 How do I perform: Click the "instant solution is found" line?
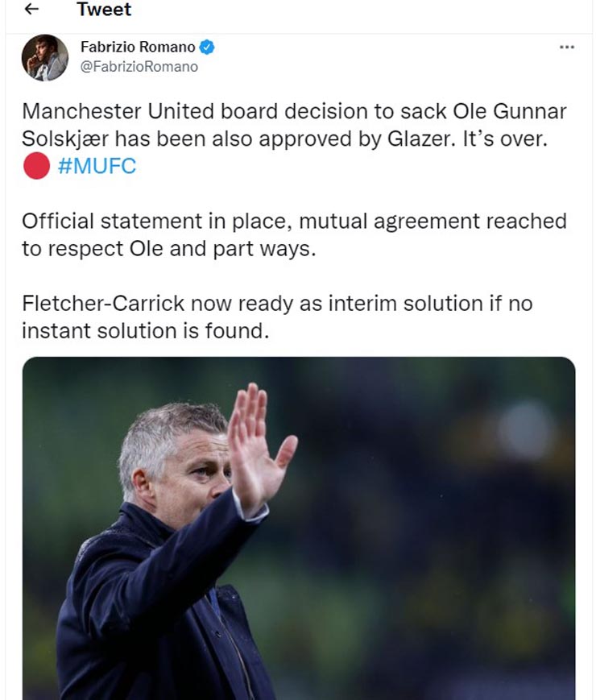coord(144,331)
